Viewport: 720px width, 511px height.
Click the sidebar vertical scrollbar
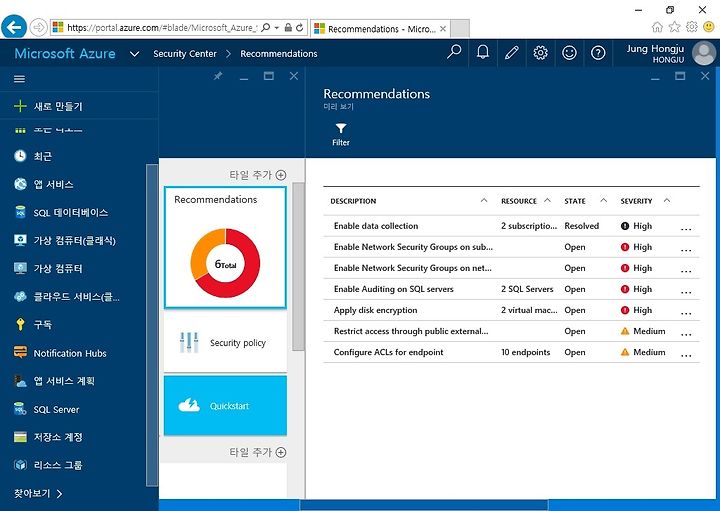coord(152,325)
